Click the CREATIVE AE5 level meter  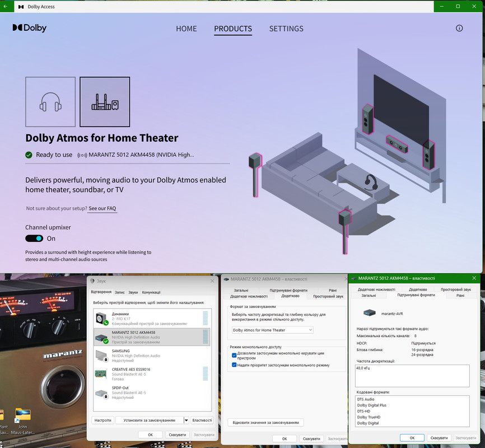(x=206, y=374)
